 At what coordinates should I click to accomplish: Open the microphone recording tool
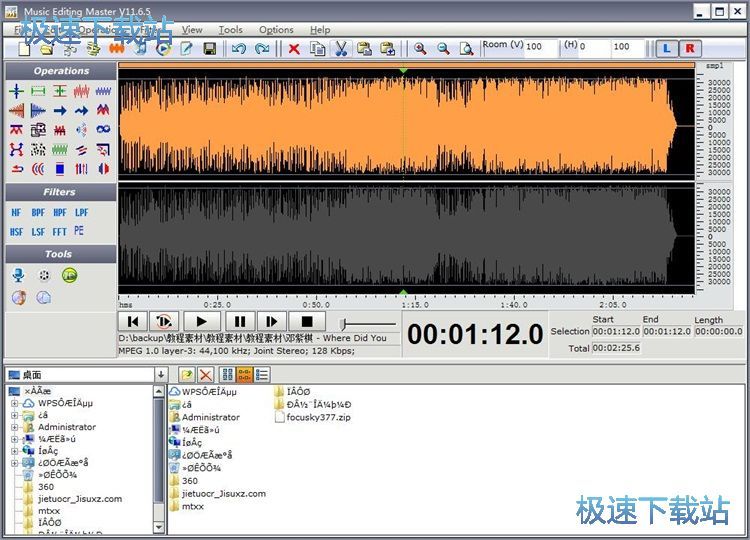(17, 275)
